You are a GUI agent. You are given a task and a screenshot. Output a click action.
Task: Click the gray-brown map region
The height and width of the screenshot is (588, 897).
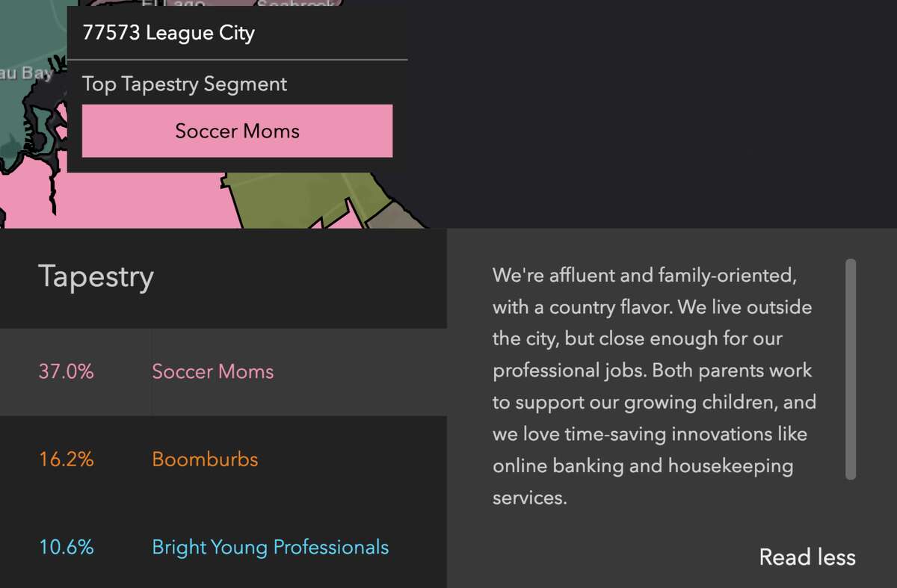[x=395, y=217]
